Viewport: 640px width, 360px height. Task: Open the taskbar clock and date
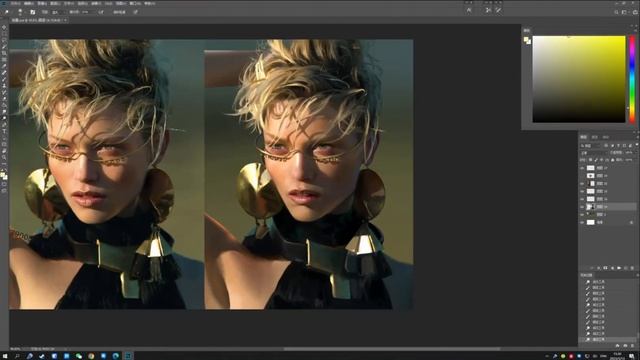618,356
